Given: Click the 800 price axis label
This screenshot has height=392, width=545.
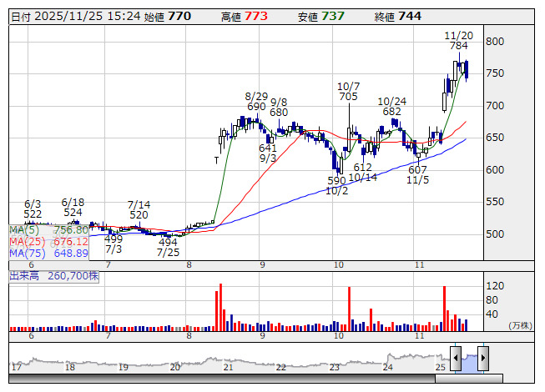Looking at the screenshot, I should tap(495, 42).
